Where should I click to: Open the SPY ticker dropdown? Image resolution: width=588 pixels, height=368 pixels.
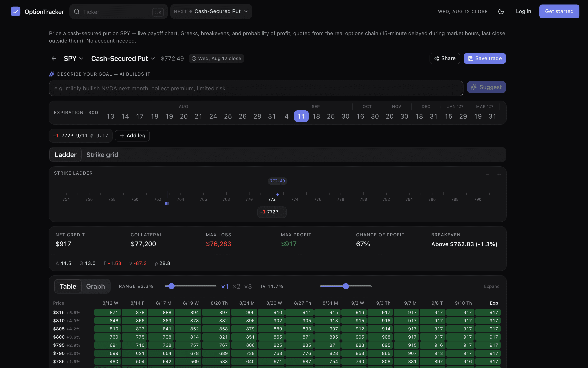coord(73,58)
